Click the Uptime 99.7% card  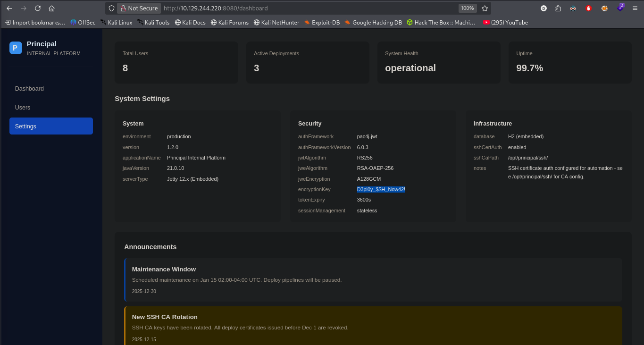(x=570, y=63)
